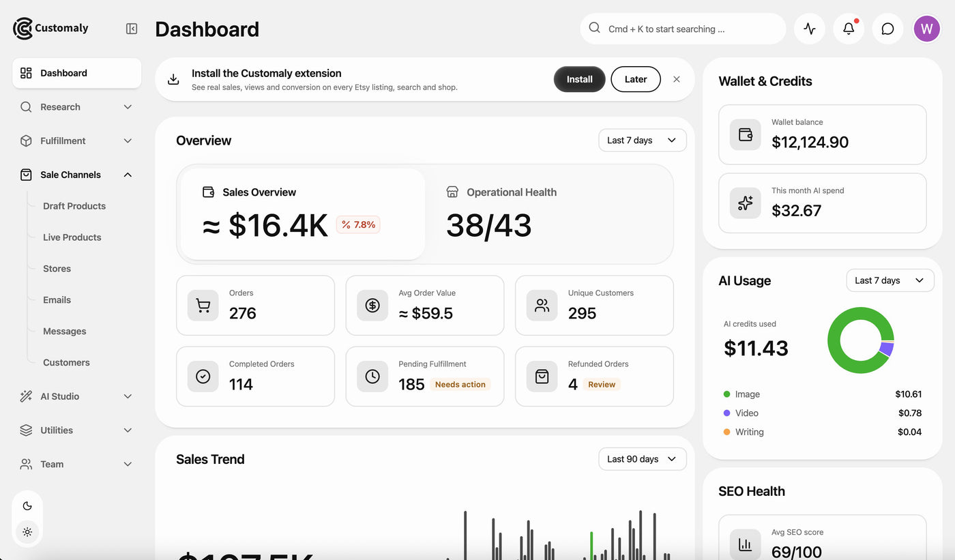Open the chat messages icon

(x=887, y=29)
